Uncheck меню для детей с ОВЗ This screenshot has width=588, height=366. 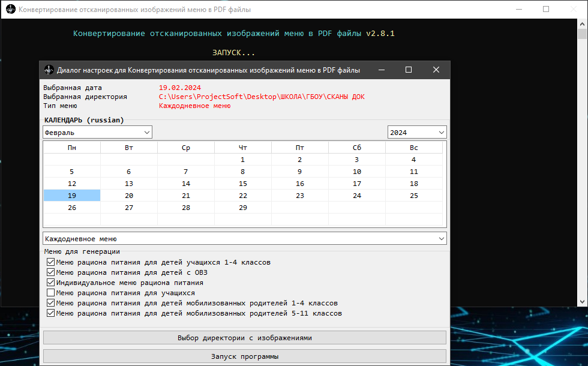pyautogui.click(x=50, y=272)
